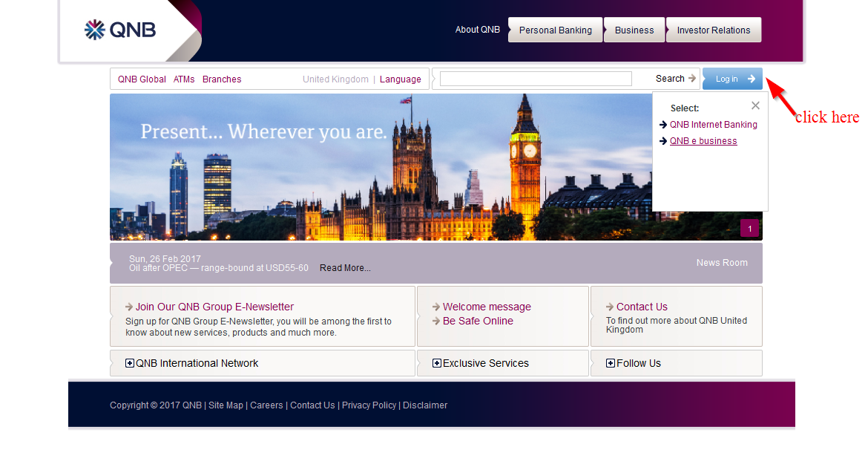
Task: Click arrow icon beside QNB Internet Banking
Action: 663,125
